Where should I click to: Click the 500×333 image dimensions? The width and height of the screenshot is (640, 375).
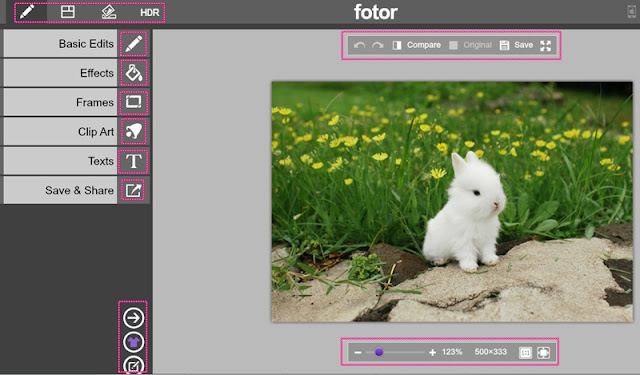pos(491,352)
